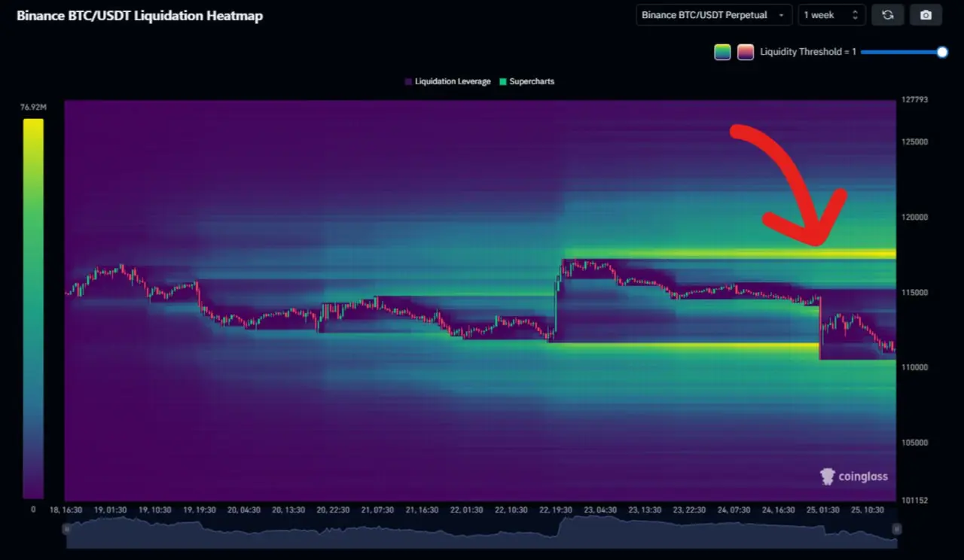
Task: Click the 110000 price axis label
Action: [914, 367]
